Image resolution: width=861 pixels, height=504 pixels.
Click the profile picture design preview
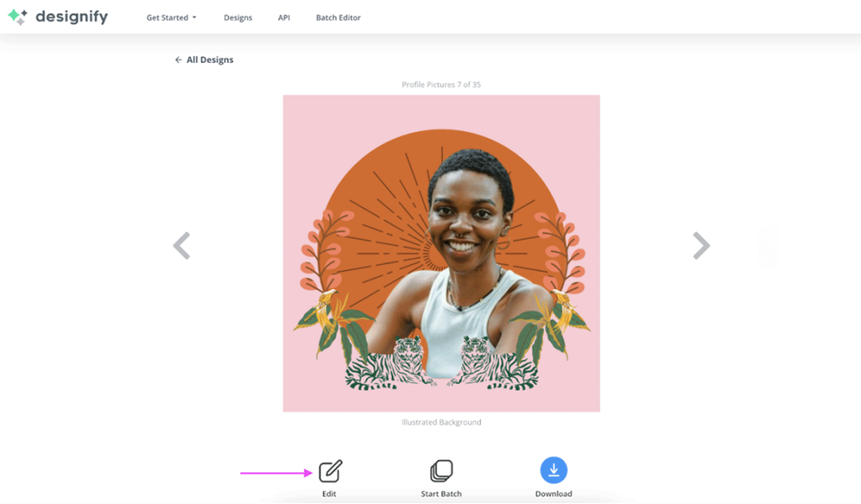(441, 254)
